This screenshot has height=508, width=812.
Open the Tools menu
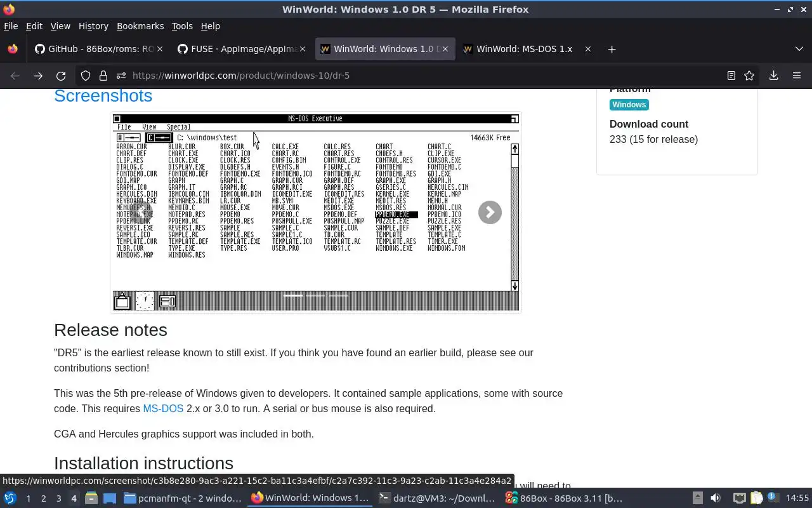coord(182,26)
